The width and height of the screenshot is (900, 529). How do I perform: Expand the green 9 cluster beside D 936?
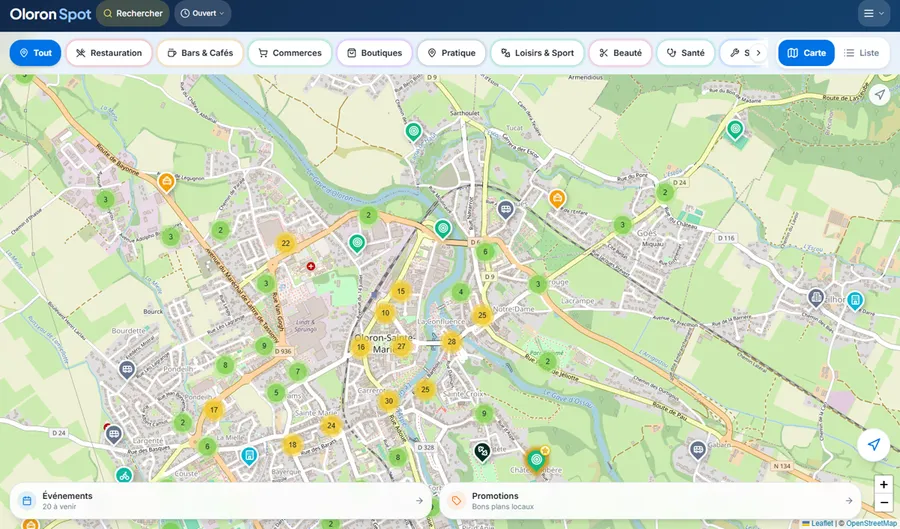tap(264, 346)
